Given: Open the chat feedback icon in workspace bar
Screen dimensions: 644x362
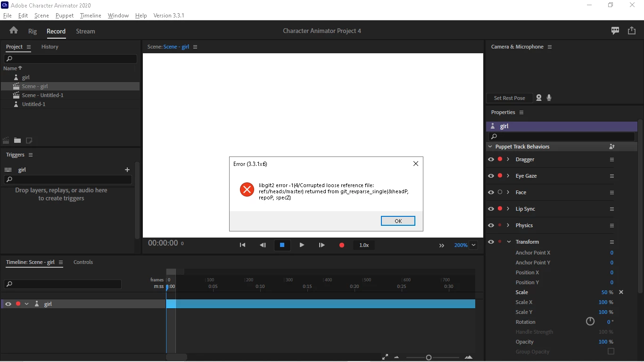Looking at the screenshot, I should (615, 31).
